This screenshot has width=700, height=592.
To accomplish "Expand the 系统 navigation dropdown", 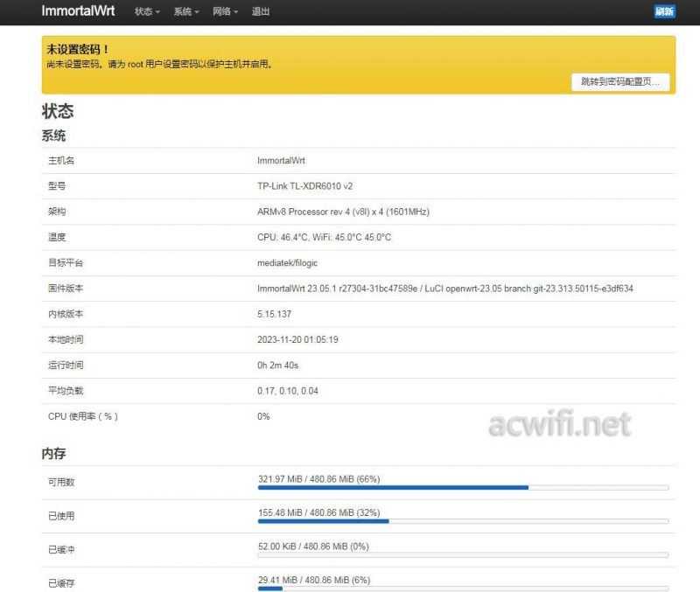I will click(184, 11).
